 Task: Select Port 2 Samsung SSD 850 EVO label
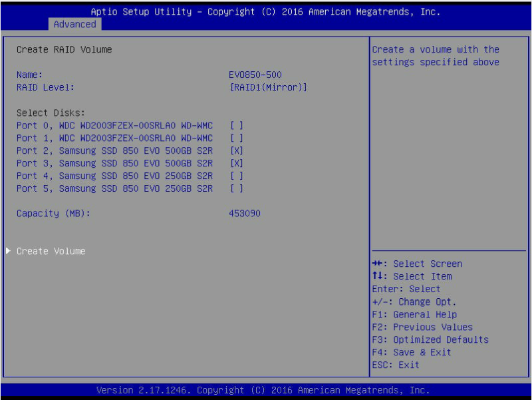click(x=114, y=151)
